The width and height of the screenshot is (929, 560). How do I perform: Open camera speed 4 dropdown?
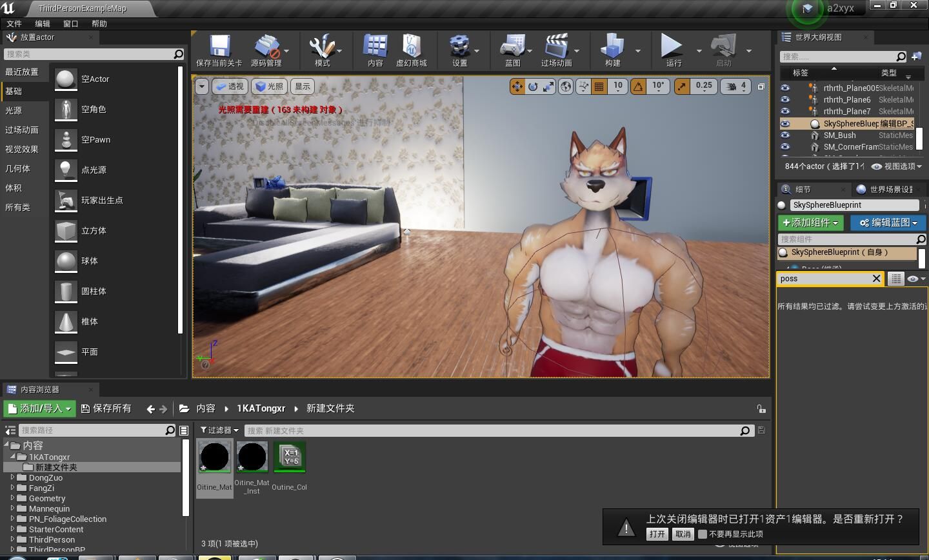point(736,86)
